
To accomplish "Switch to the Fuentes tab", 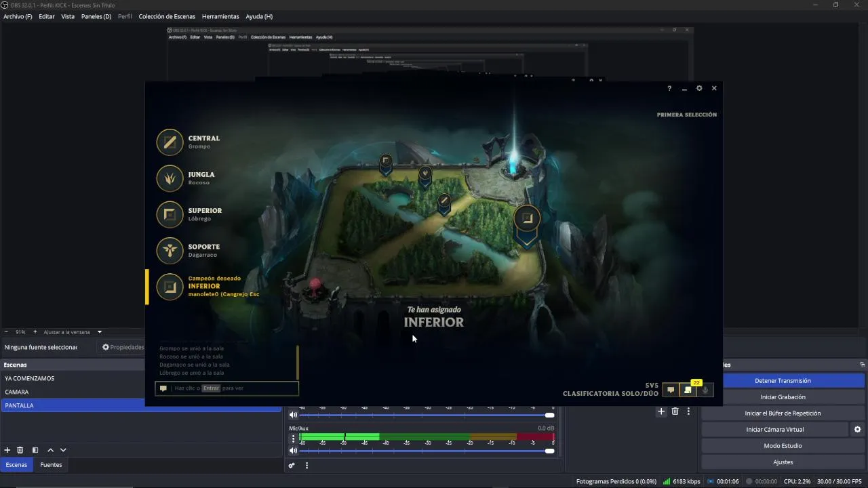I will [51, 465].
